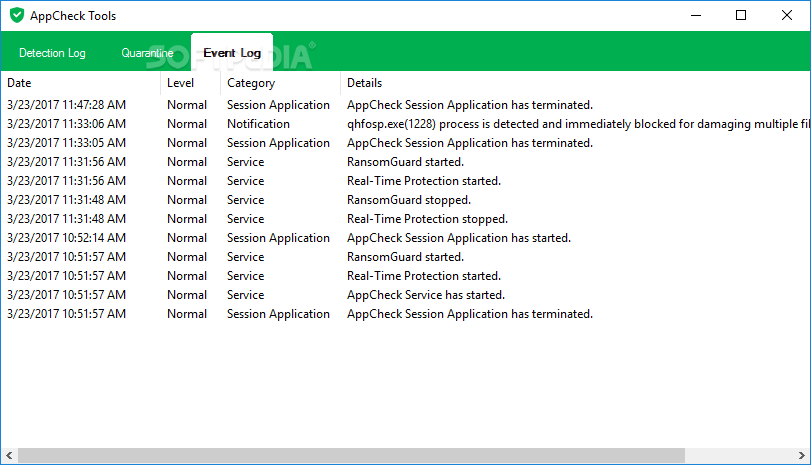Image resolution: width=811 pixels, height=465 pixels.
Task: Click the horizontal scrollbar thumb
Action: pos(351,456)
